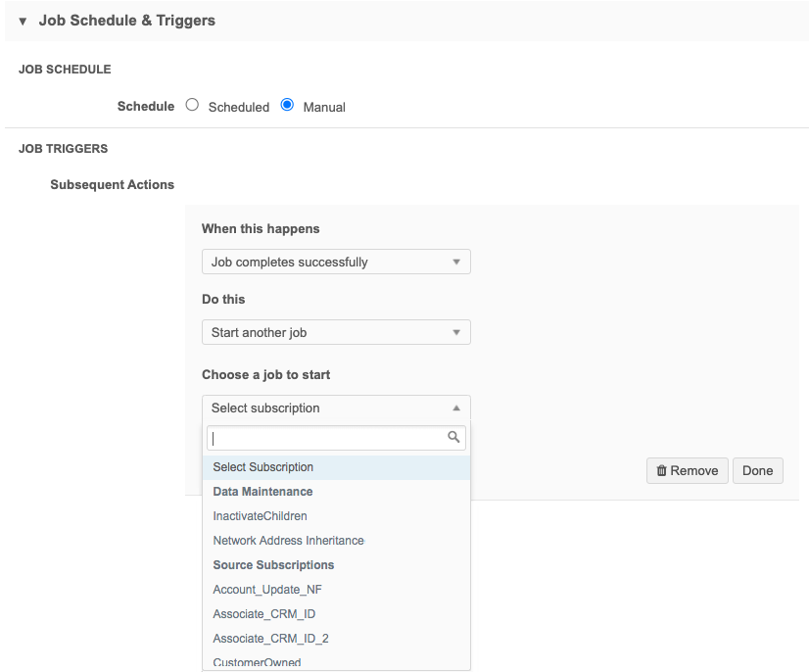Click the Remove button
809x672 pixels.
pyautogui.click(x=687, y=470)
